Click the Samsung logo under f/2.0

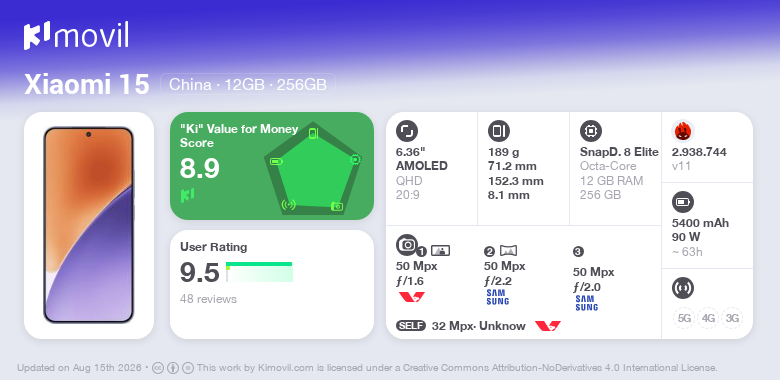[586, 303]
